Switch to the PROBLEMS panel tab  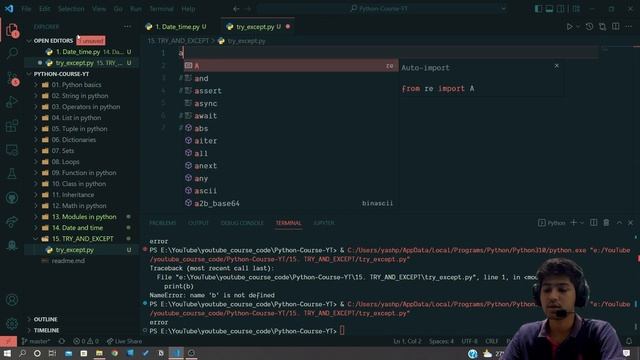tap(162, 223)
